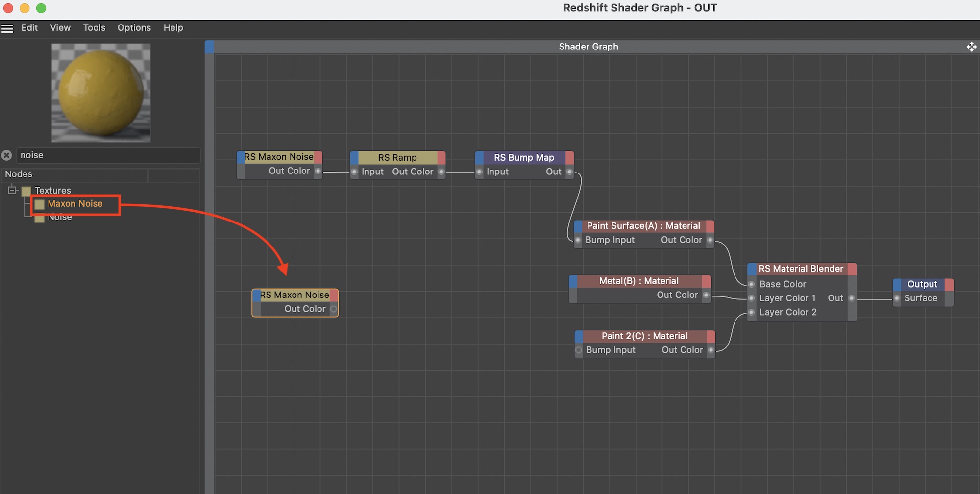Click red corner of RS Material Blender
The width and height of the screenshot is (980, 494).
[852, 269]
